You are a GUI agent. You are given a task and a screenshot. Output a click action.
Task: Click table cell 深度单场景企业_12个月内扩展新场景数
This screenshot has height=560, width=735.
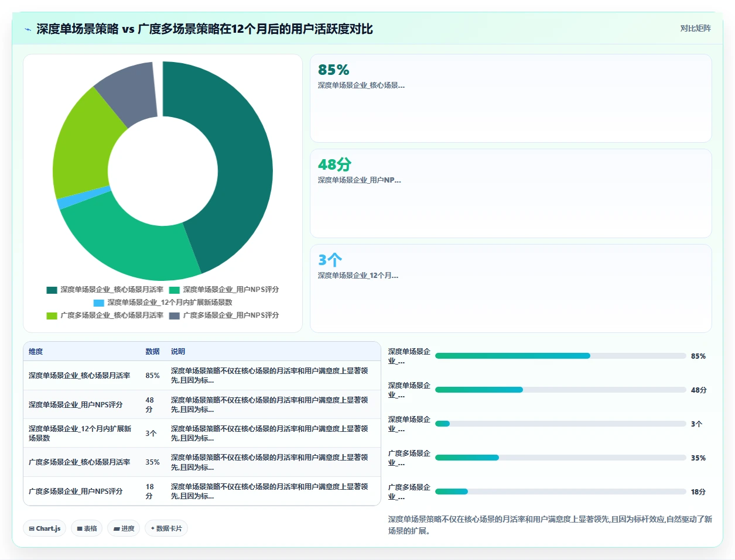click(x=80, y=434)
